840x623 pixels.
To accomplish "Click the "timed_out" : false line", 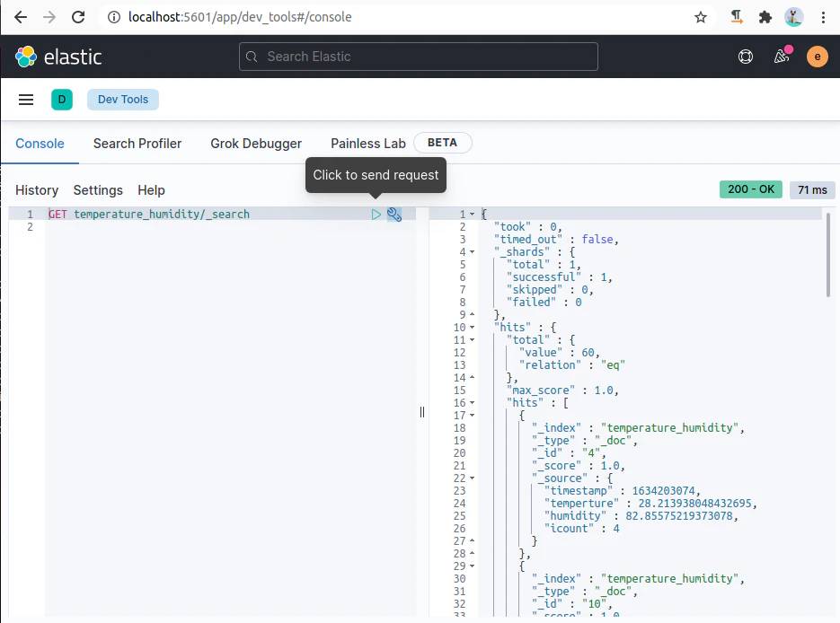I will [x=556, y=240].
